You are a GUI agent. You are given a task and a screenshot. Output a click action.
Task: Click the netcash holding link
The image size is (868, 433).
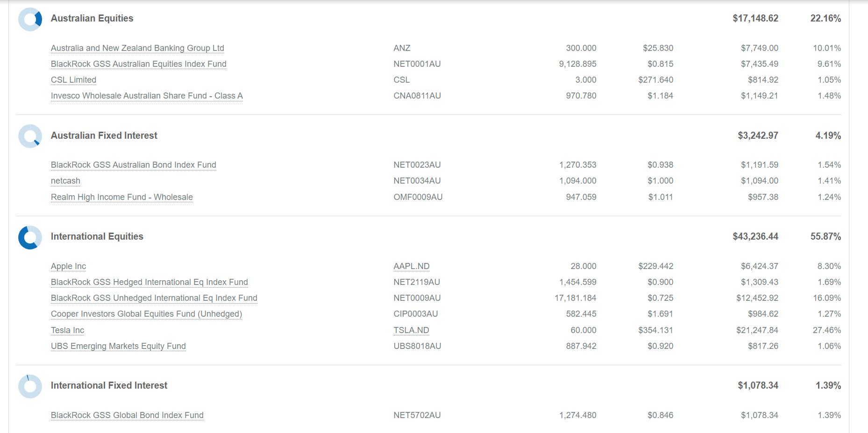click(65, 181)
